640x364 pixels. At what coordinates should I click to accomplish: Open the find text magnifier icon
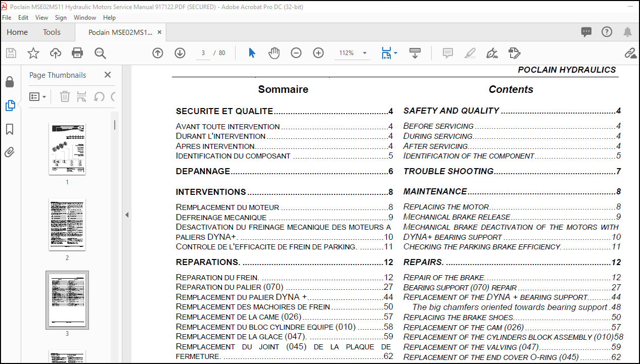100,53
